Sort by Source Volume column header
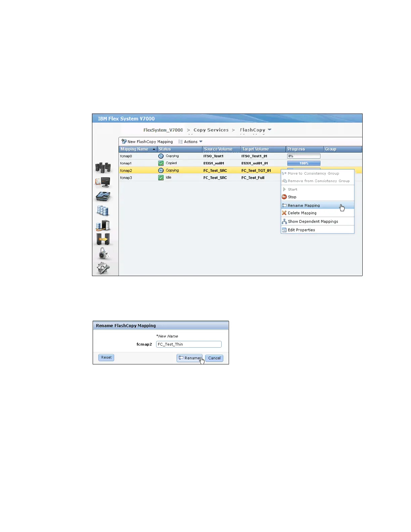 222,149
